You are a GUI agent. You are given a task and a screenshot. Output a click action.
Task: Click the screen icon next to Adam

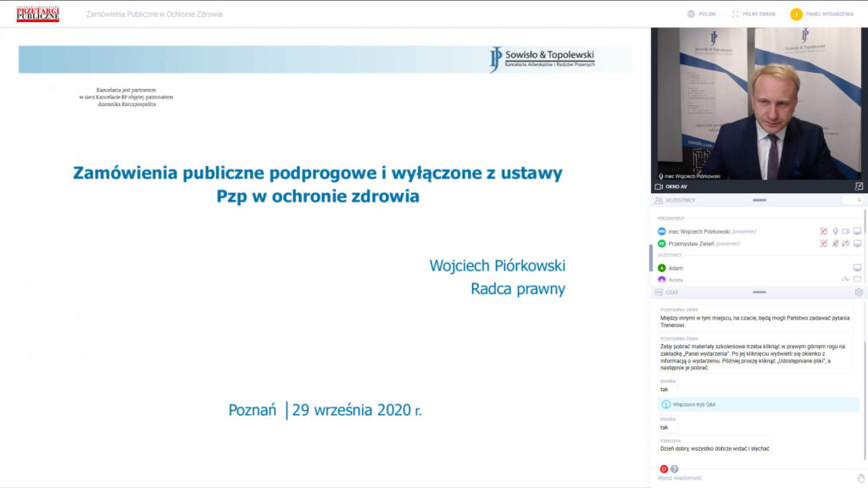857,268
